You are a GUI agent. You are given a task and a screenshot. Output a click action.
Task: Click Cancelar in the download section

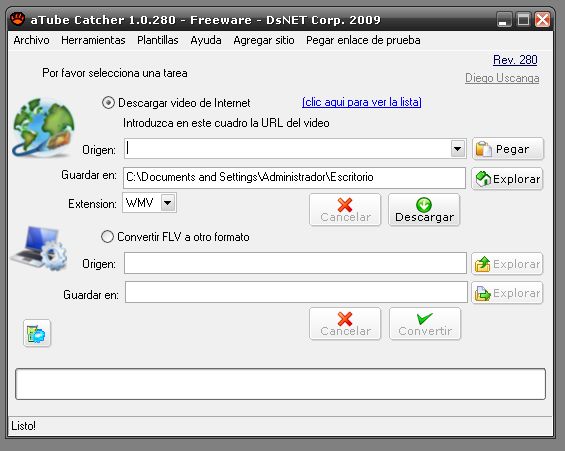coord(345,210)
